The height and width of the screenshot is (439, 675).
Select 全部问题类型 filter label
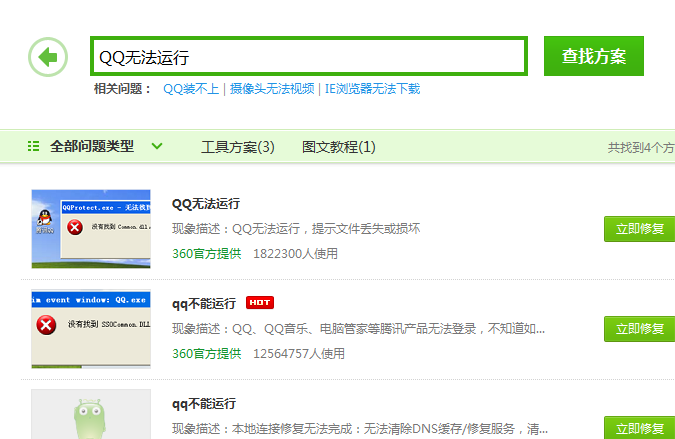coord(92,146)
